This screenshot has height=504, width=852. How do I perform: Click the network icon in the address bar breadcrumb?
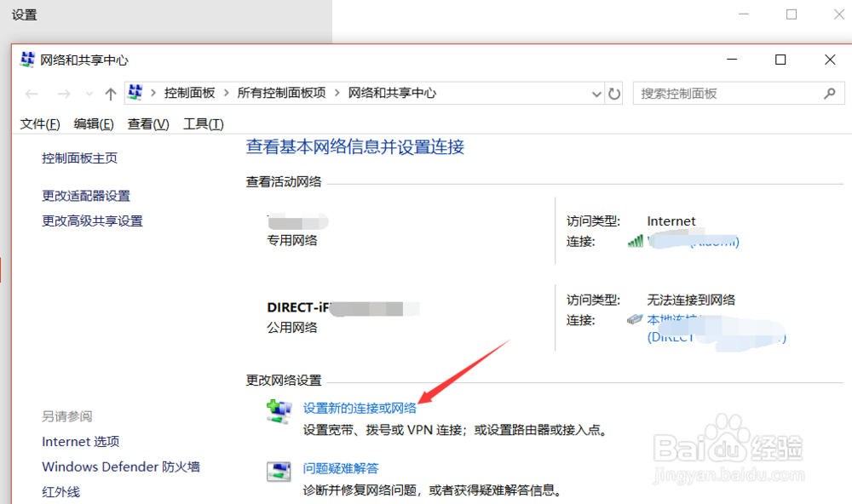click(x=134, y=94)
